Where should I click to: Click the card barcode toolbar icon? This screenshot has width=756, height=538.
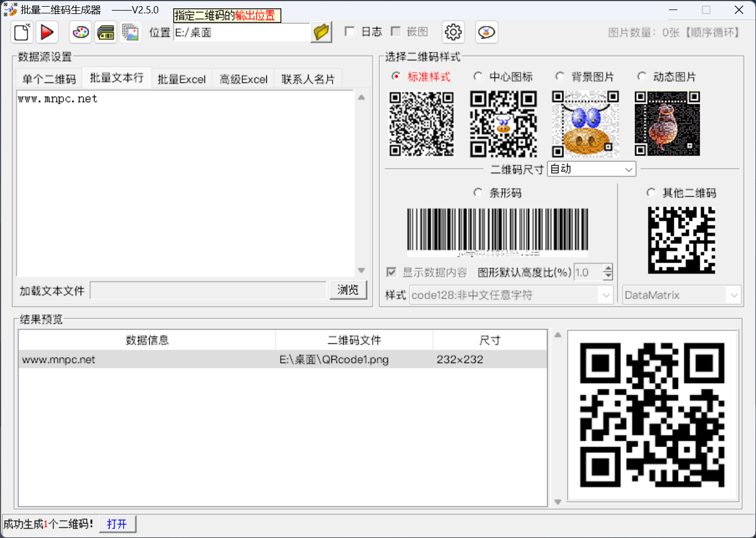106,32
